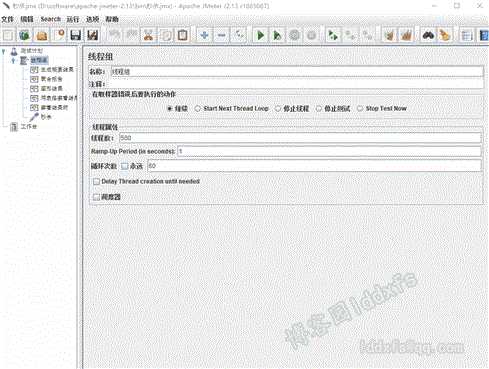Select the 生成概要结果 listener

(x=57, y=70)
